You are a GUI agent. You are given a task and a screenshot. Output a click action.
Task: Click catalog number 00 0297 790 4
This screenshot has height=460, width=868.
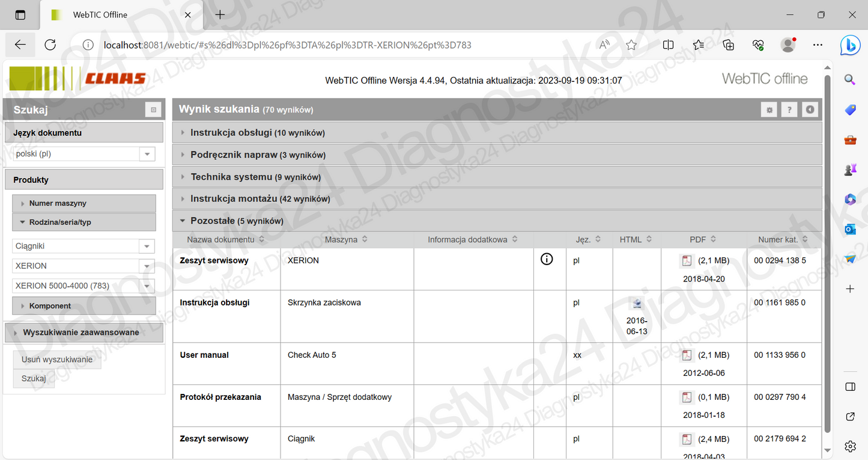(x=780, y=397)
